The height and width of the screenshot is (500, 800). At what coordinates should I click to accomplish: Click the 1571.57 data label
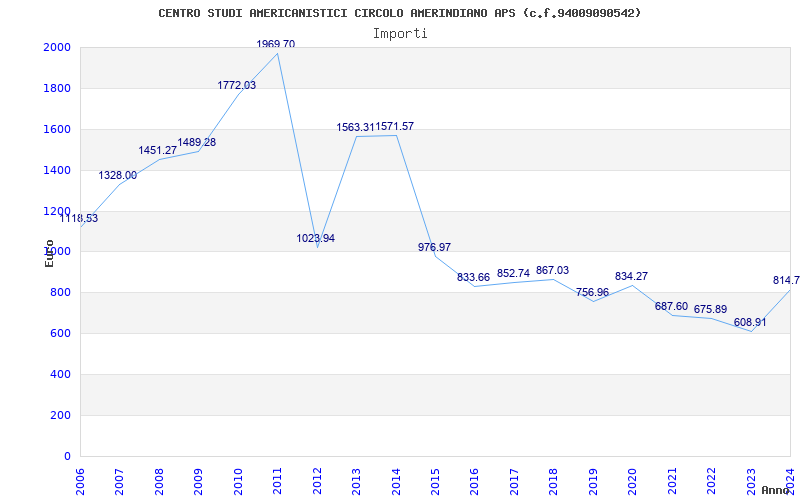pos(395,127)
